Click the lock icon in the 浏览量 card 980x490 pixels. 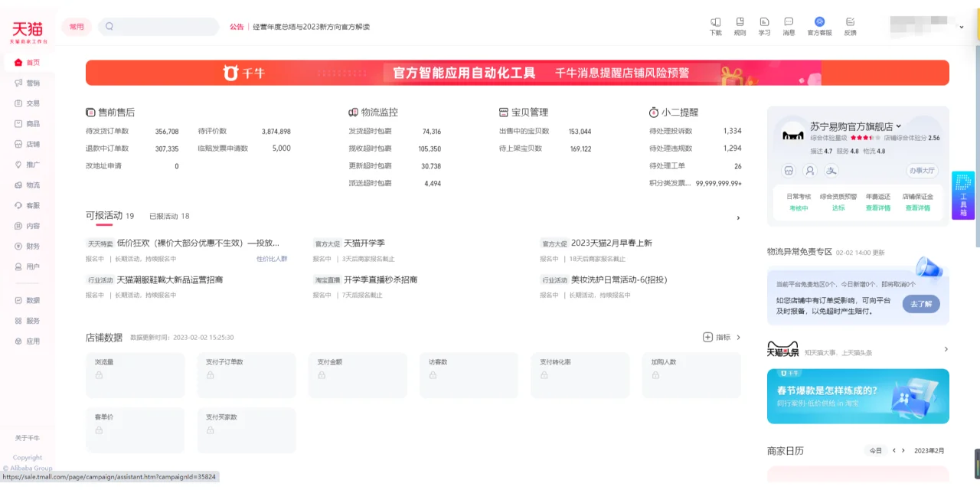99,375
